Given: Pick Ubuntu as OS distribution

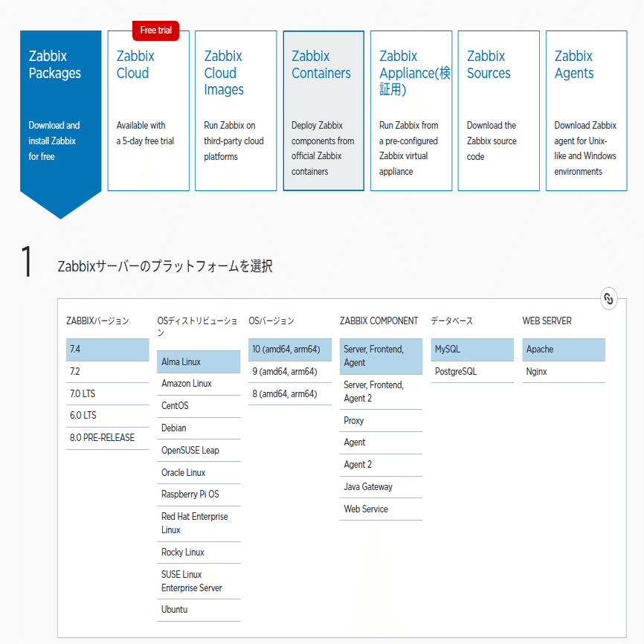Looking at the screenshot, I should click(x=199, y=609).
